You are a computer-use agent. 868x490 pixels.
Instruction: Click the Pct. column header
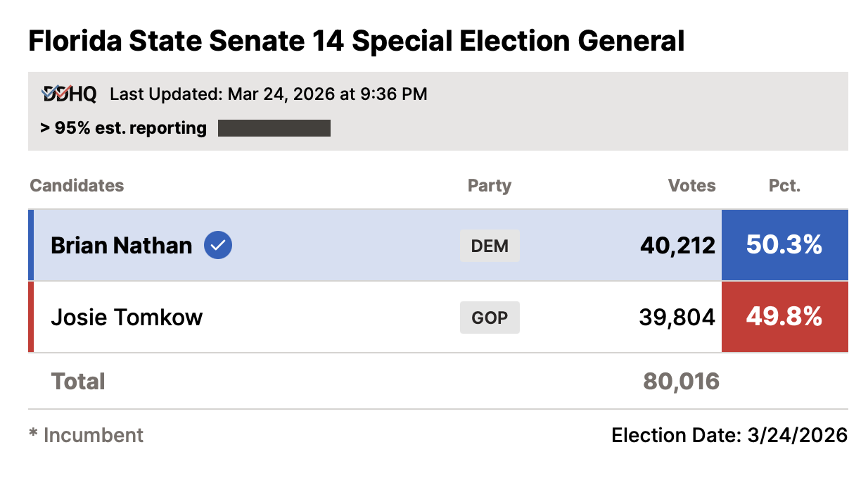[x=784, y=186]
